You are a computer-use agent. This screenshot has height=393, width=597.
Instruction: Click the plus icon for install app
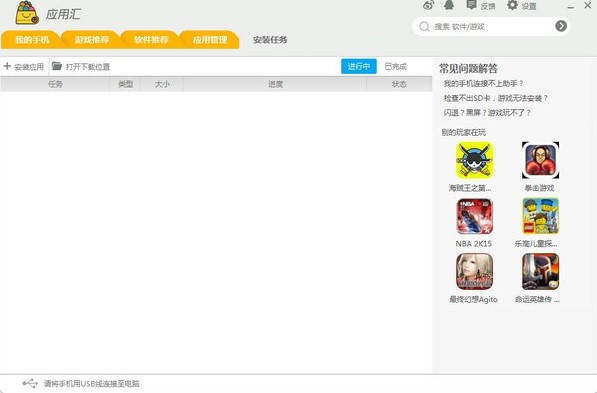point(7,66)
